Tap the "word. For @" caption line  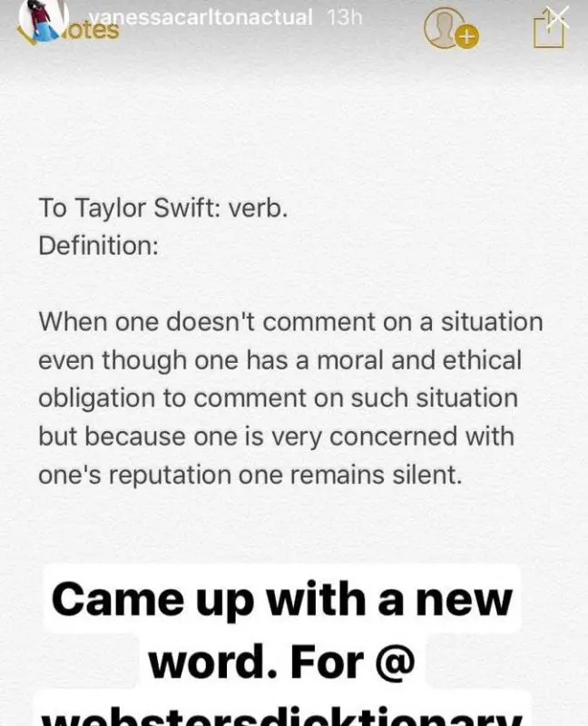[x=282, y=662]
